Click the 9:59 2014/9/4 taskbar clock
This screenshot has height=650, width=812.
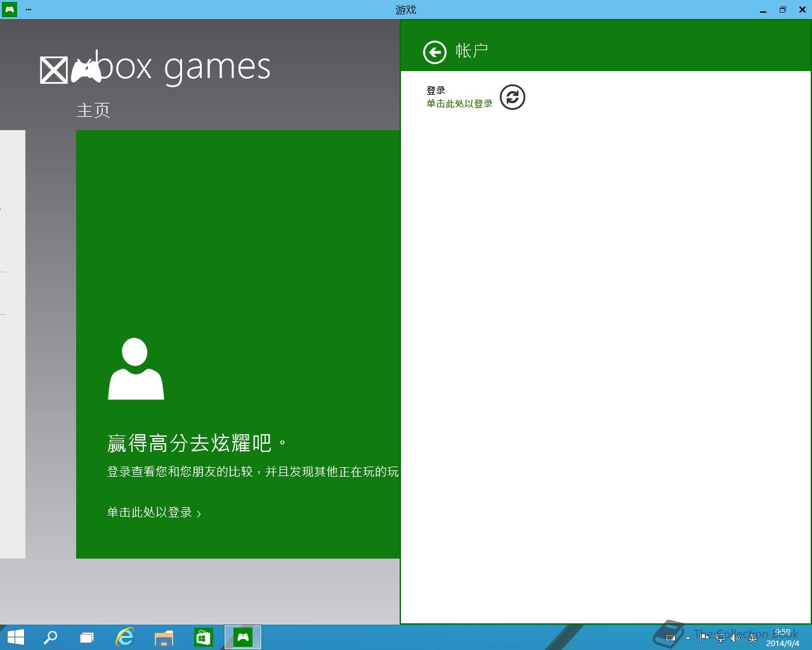click(x=782, y=638)
